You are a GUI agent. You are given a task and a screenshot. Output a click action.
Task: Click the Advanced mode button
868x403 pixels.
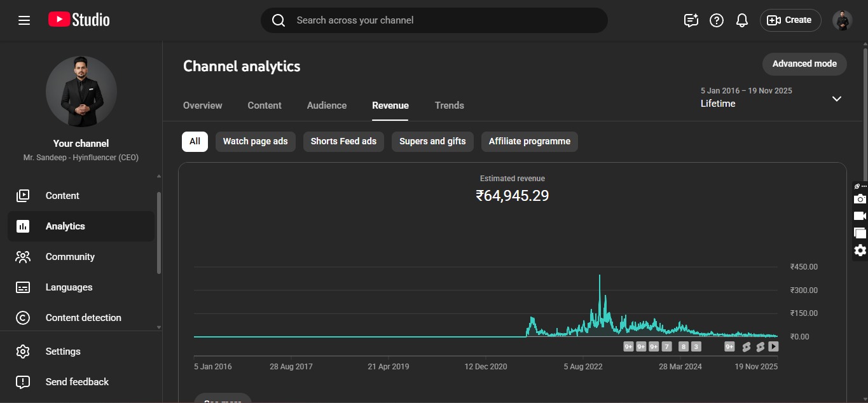pos(804,64)
